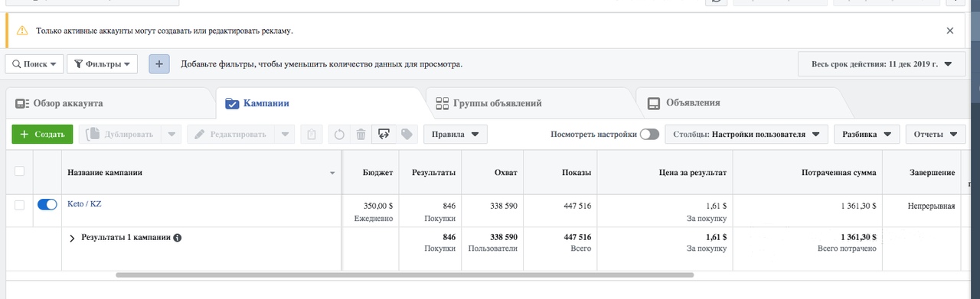Click the account overview tab icon

[21, 103]
